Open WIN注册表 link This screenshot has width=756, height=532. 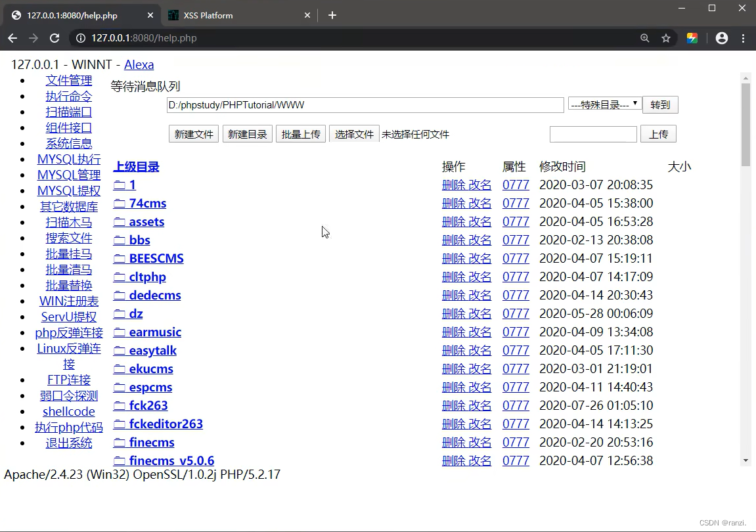click(69, 301)
